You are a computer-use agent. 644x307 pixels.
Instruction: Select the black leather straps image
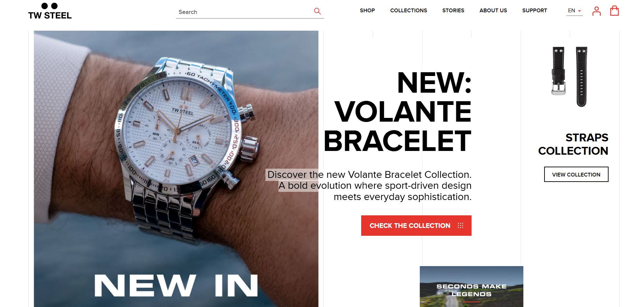pyautogui.click(x=570, y=77)
